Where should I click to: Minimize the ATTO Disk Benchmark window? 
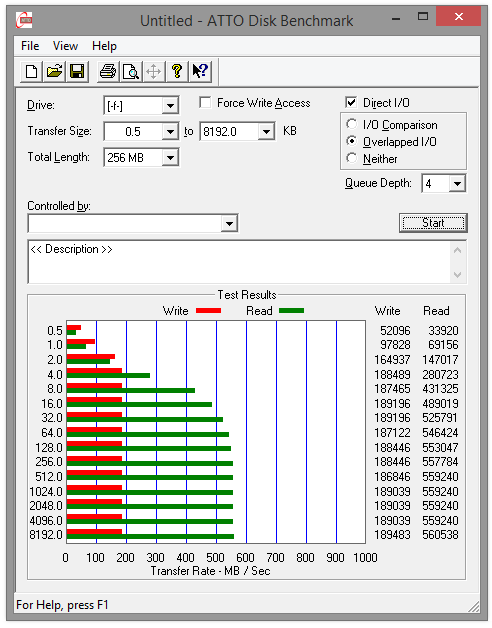pyautogui.click(x=396, y=18)
